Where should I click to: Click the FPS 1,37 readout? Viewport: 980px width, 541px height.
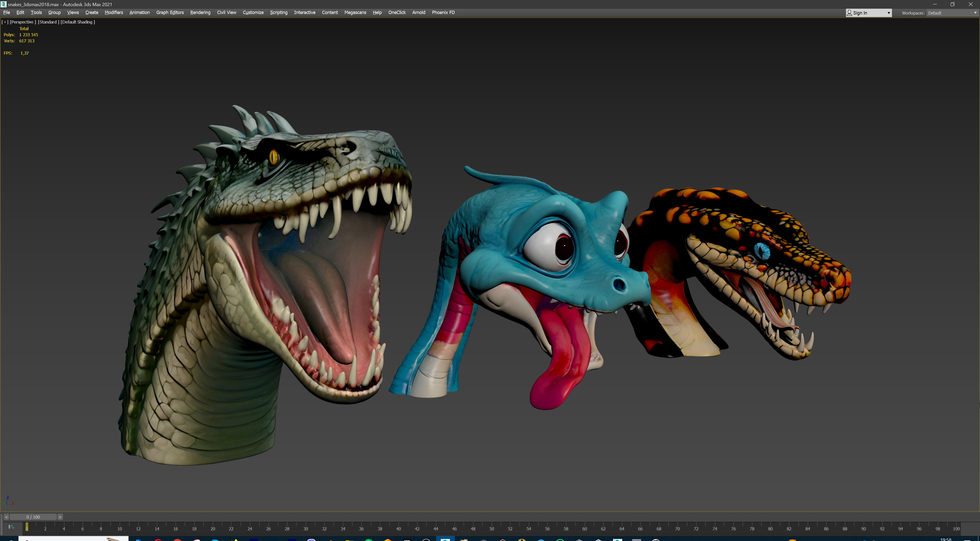16,53
